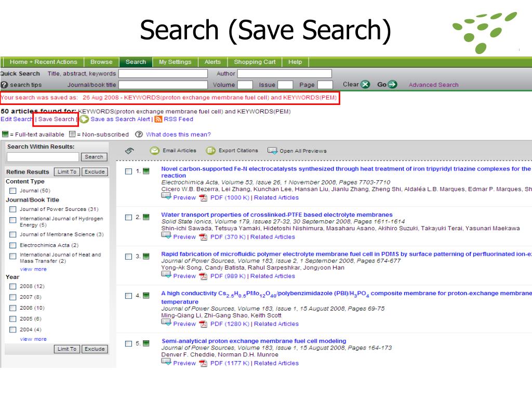Image resolution: width=532 pixels, height=399 pixels.
Task: Click the back arrow icon in results toolbar
Action: (x=129, y=151)
